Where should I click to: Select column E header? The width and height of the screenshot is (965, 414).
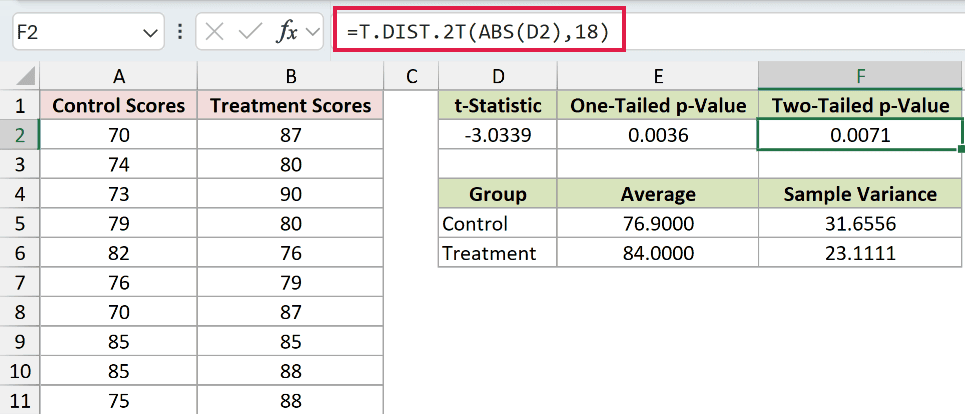658,76
